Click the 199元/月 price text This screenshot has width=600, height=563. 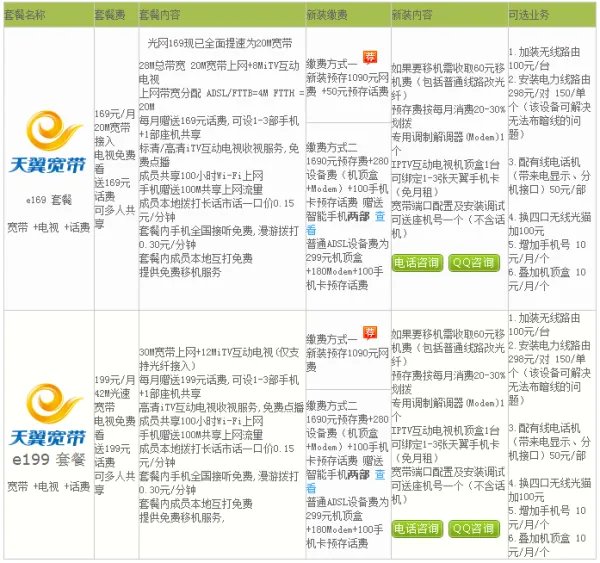[x=115, y=380]
